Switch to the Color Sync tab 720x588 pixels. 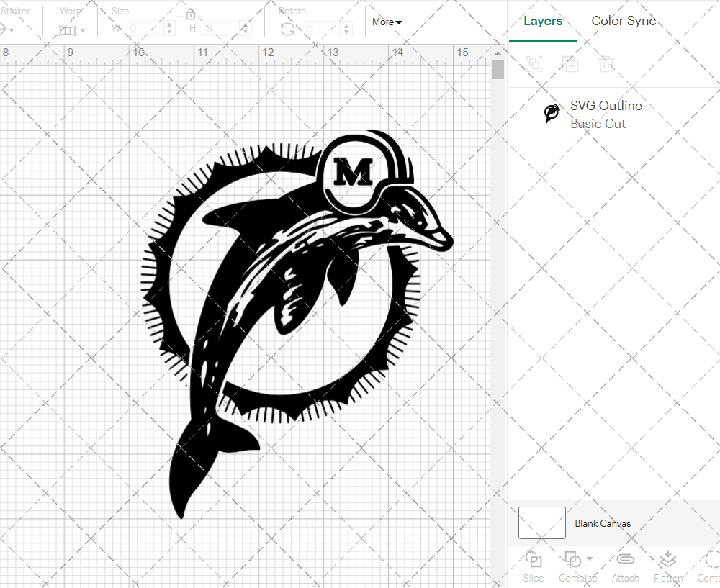pyautogui.click(x=624, y=21)
